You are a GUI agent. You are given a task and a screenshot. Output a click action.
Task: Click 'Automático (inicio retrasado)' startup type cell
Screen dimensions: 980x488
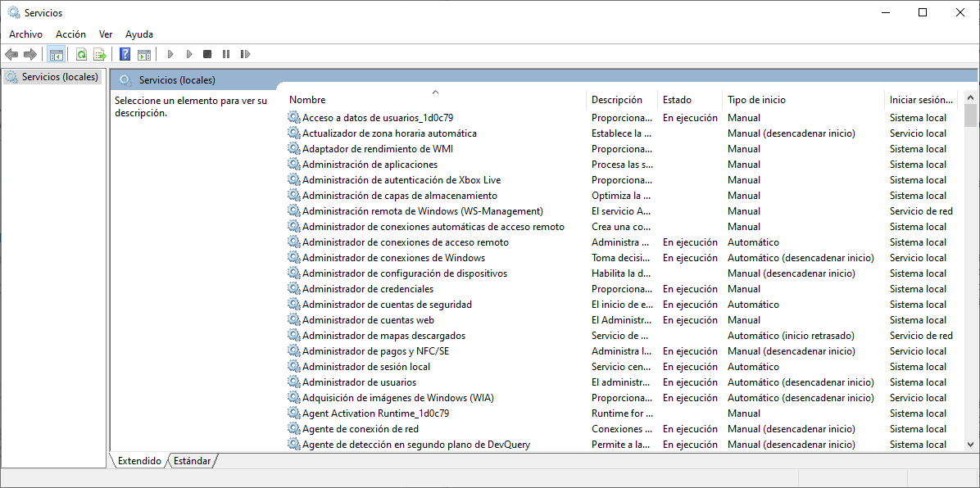click(x=791, y=336)
